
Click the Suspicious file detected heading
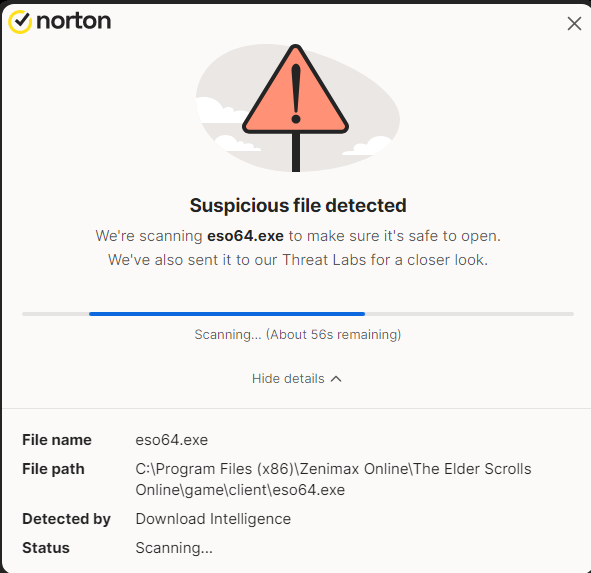click(298, 205)
